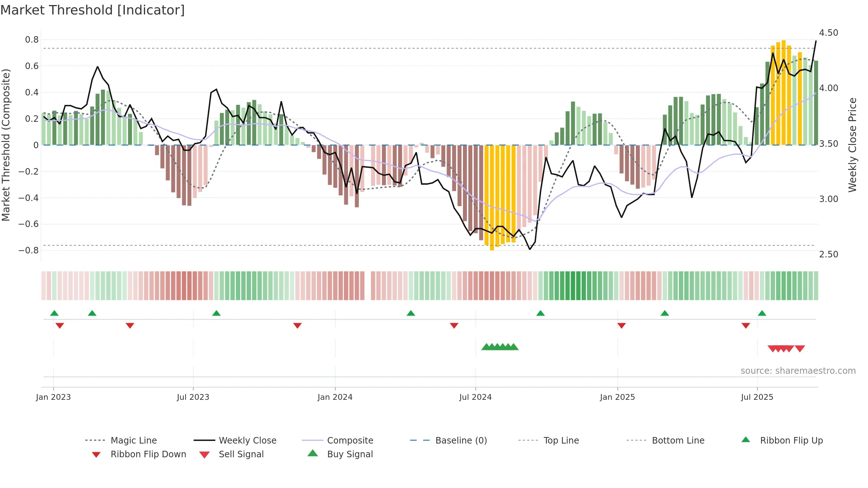Click the 2.50 price axis label
Viewport: 868px width, 488px height.
(x=829, y=254)
